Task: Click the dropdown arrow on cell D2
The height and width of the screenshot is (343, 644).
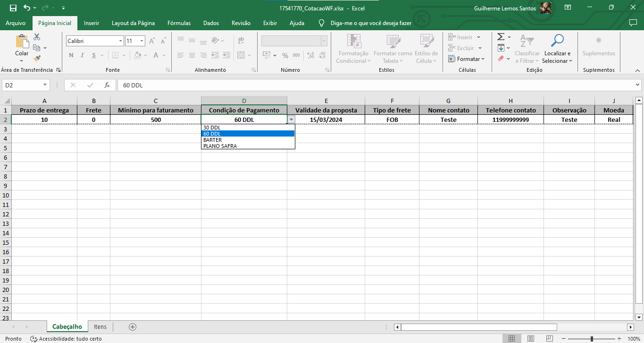Action: [x=292, y=120]
